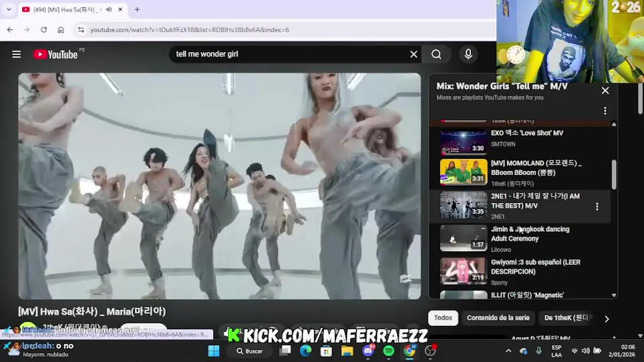Open battery status tray icon

[597, 351]
